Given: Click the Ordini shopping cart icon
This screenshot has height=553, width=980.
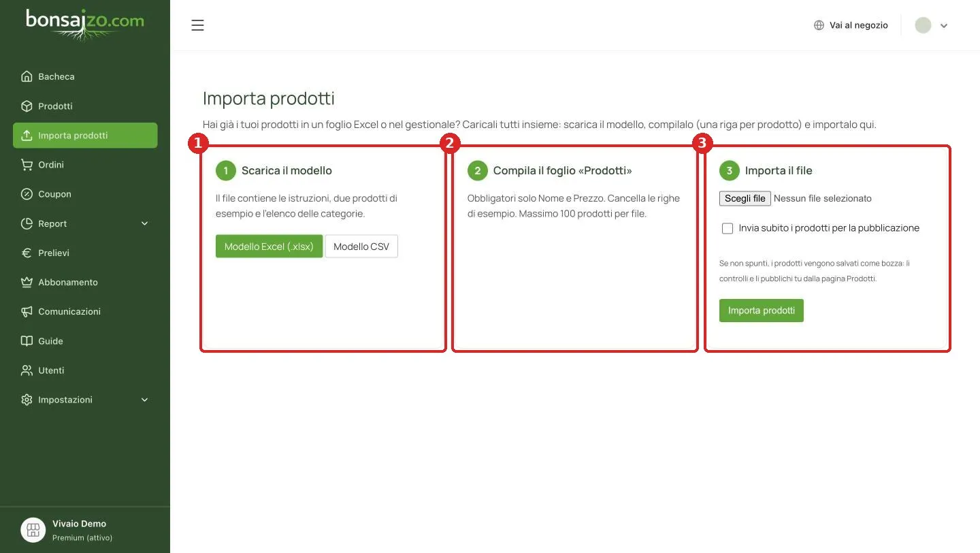Looking at the screenshot, I should click(x=27, y=164).
